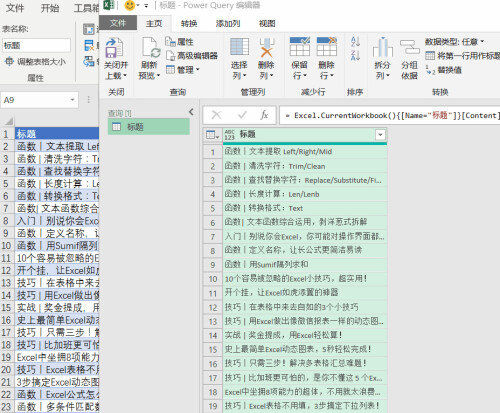Click Excel row header 9

tap(7, 233)
